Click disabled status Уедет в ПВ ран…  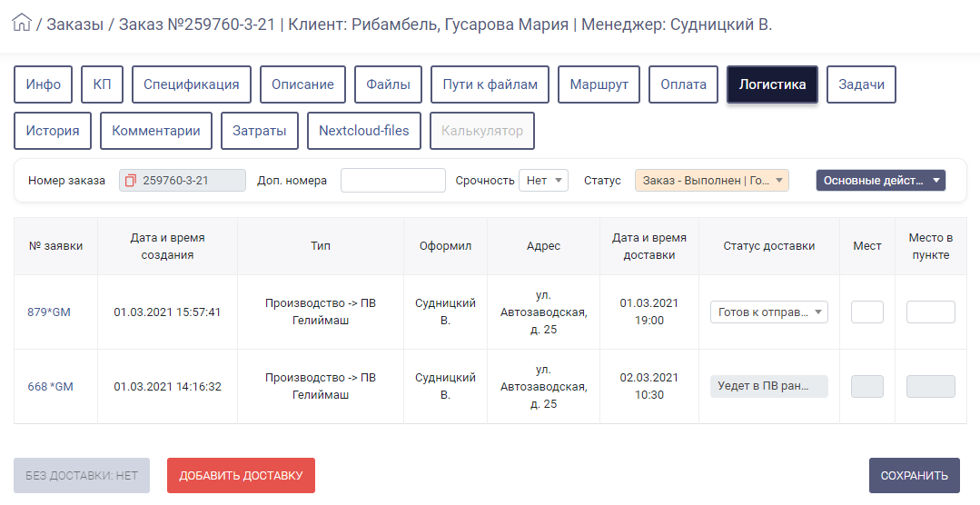(x=768, y=386)
